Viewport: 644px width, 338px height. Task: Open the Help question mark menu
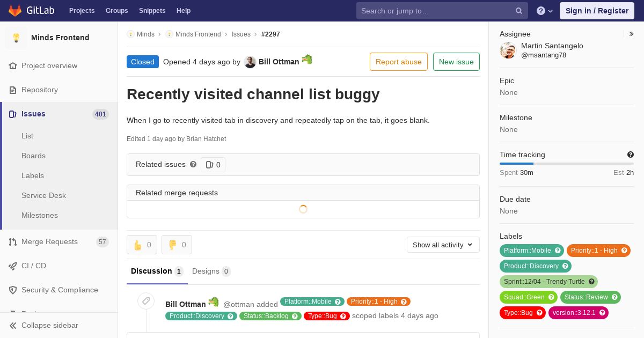pos(545,11)
